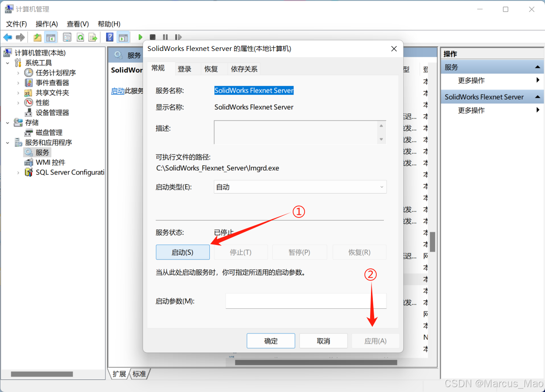Click the services list vertical scrollbar thumb
Viewport: 545px width, 392px height.
[x=433, y=242]
